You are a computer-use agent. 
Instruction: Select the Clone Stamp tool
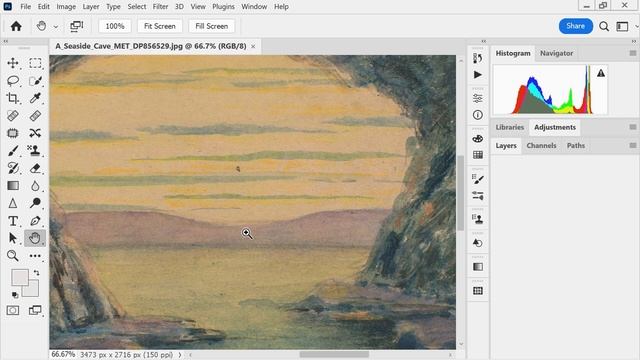click(x=35, y=151)
